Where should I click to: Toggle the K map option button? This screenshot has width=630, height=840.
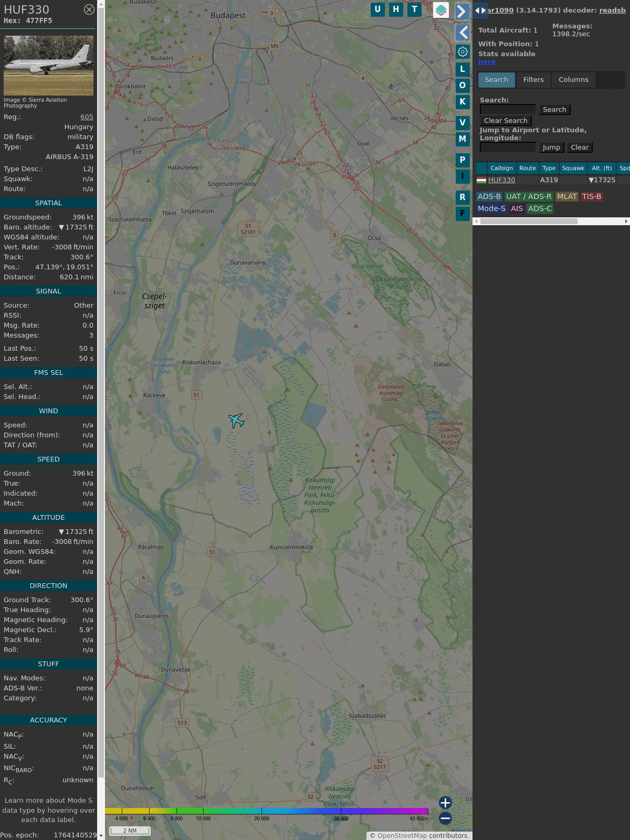tap(463, 102)
